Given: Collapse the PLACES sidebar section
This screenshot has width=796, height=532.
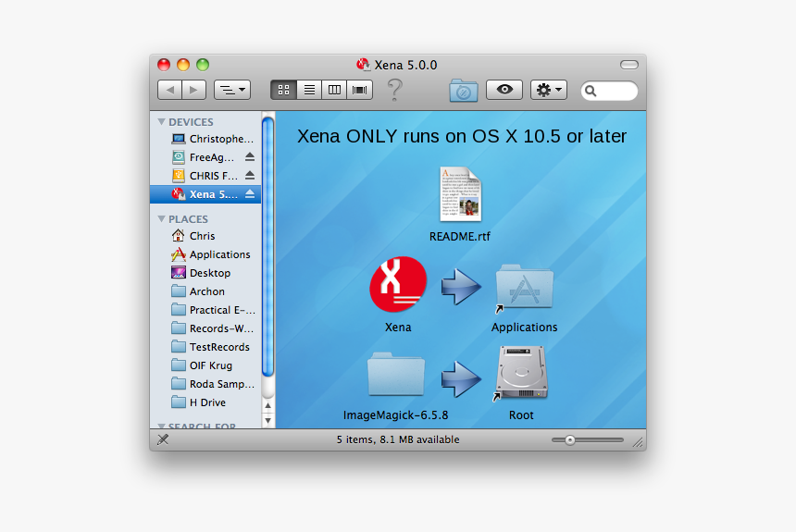Looking at the screenshot, I should pyautogui.click(x=161, y=218).
